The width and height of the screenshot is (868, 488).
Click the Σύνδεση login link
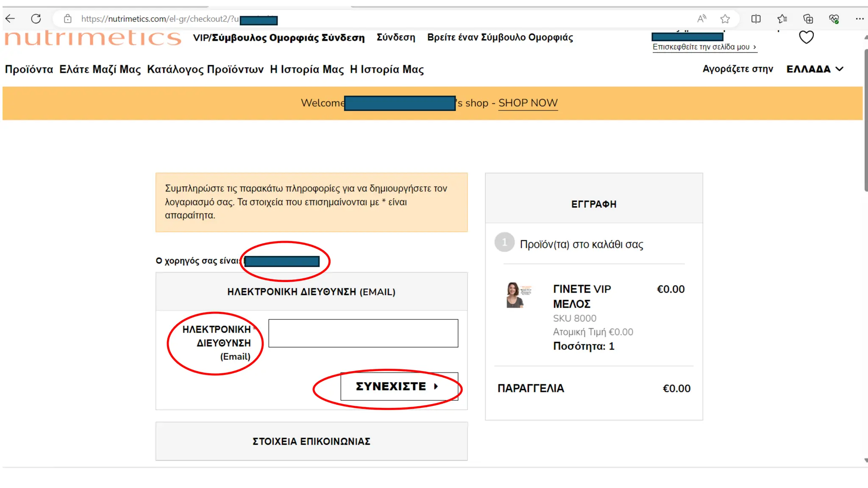396,38
